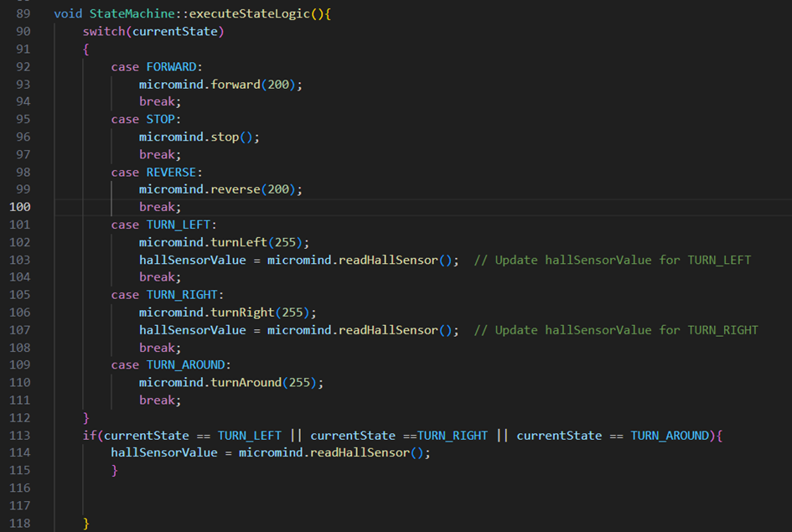Click the 'REVERSE' case label

pos(171,172)
